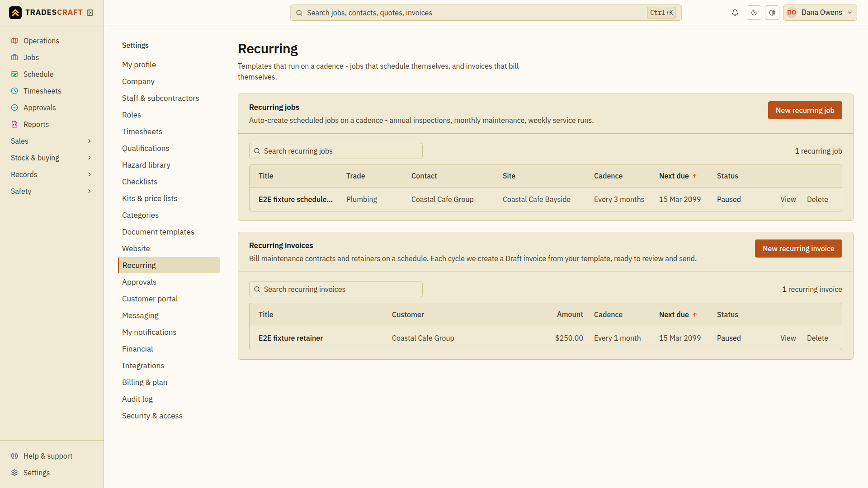View the E2E fixture schedule job
Image resolution: width=868 pixels, height=488 pixels.
click(x=788, y=199)
